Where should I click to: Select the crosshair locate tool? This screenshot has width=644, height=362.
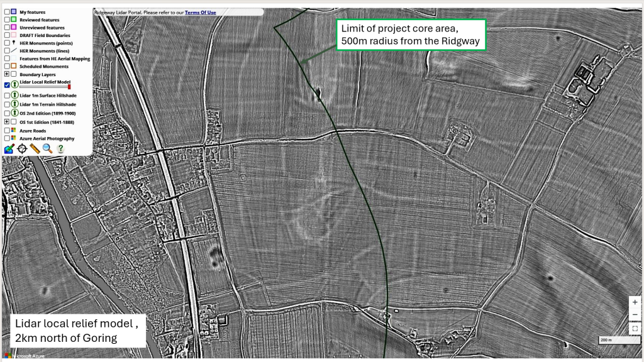point(22,149)
